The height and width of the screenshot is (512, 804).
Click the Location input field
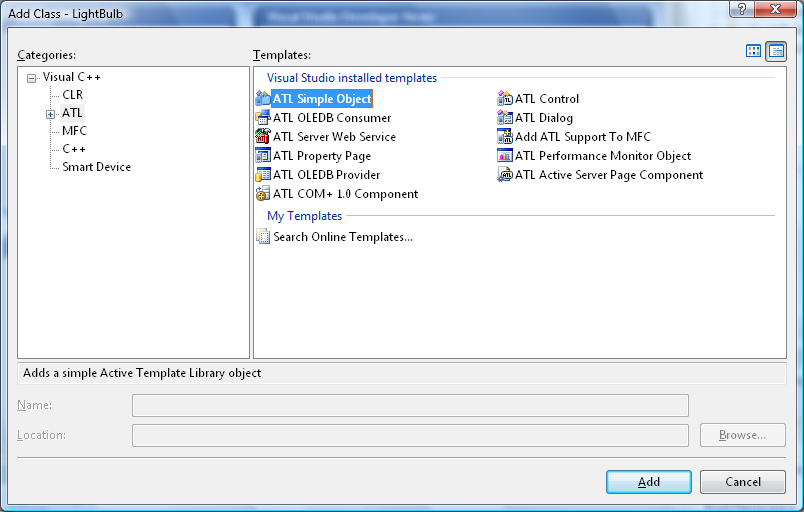tap(410, 435)
